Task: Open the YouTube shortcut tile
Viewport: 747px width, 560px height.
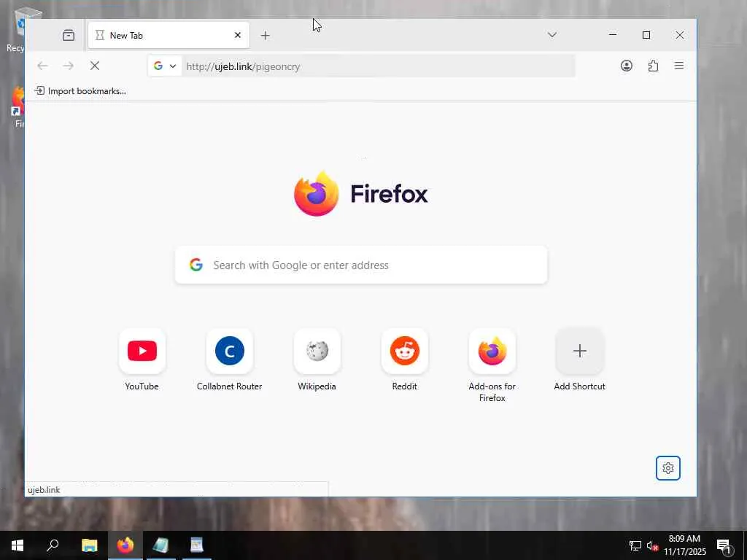Action: tap(142, 351)
